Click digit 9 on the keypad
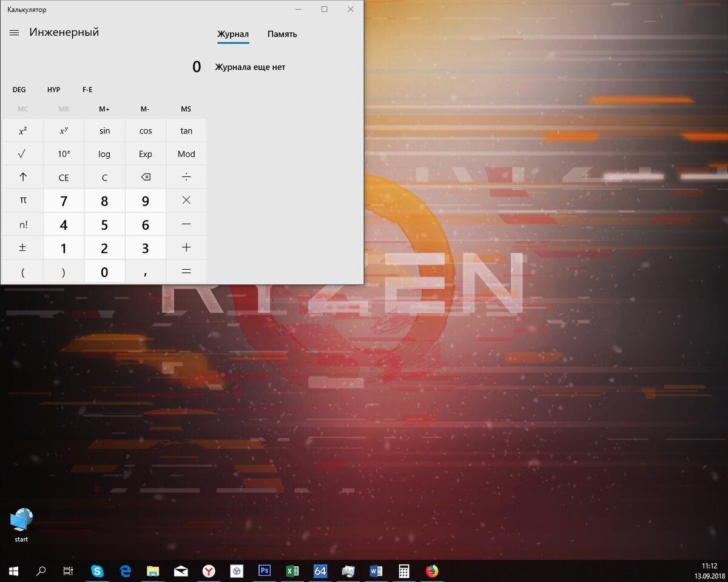Image resolution: width=728 pixels, height=582 pixels. coord(146,200)
